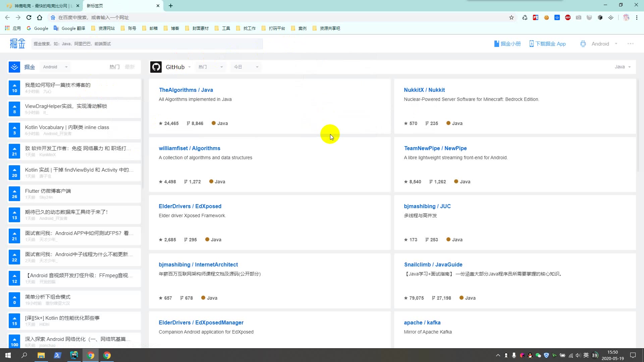This screenshot has height=362, width=644.
Task: Click the taskbar clock showing 15:50
Action: click(x=612, y=355)
